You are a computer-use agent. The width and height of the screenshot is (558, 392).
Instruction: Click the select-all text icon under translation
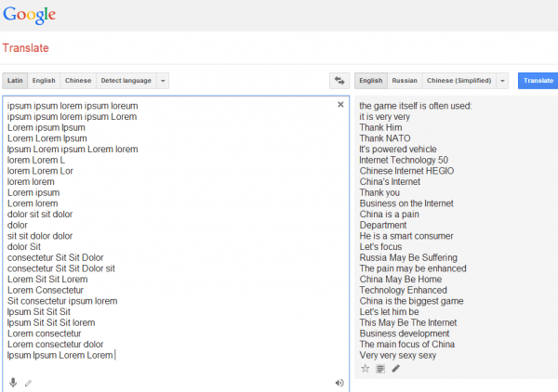pyautogui.click(x=380, y=369)
